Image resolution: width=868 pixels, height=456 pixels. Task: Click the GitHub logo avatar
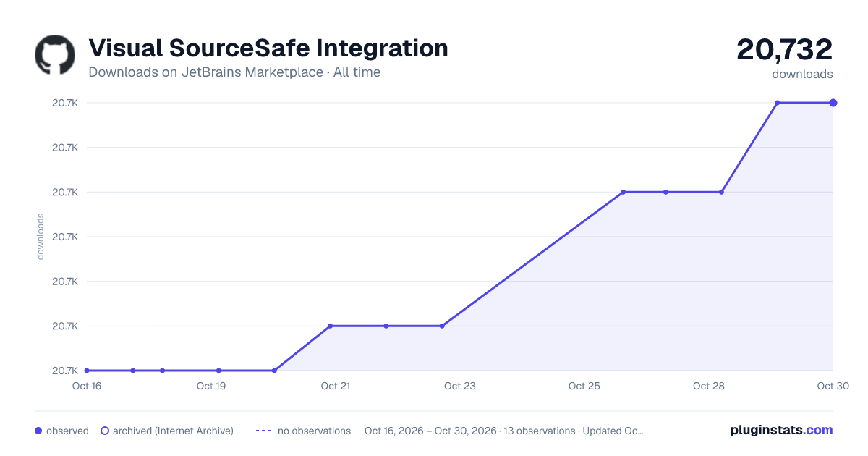[55, 55]
